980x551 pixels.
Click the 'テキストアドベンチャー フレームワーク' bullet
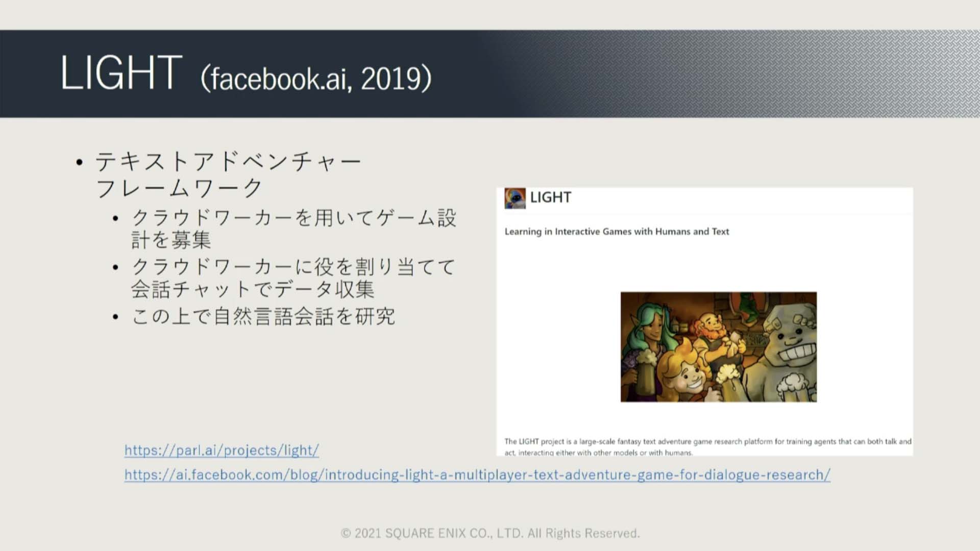(228, 174)
